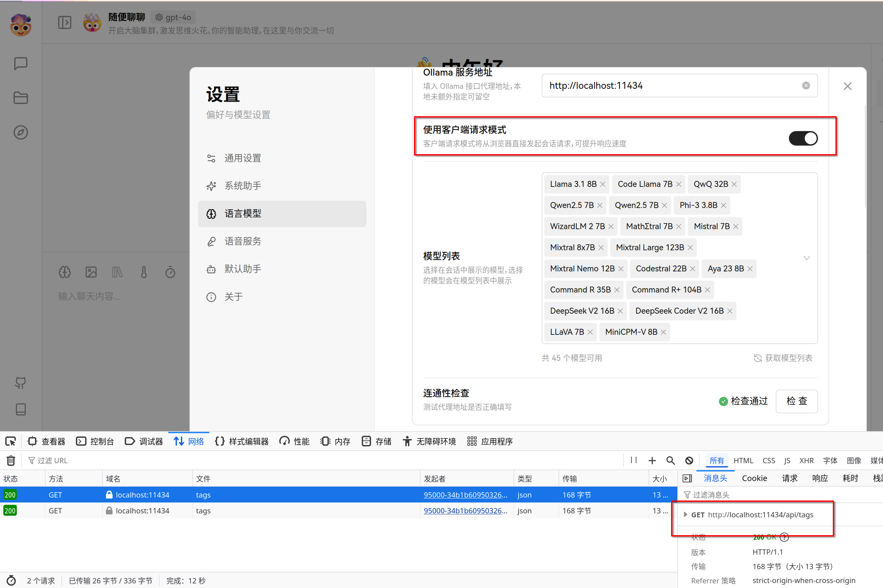Expand the model list dropdown chevron
The image size is (883, 588).
pos(806,258)
